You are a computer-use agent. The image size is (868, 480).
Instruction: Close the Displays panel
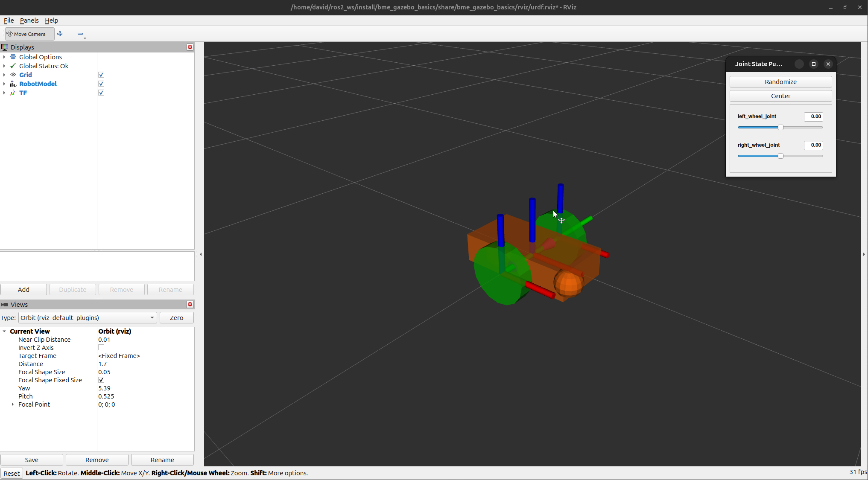(190, 47)
